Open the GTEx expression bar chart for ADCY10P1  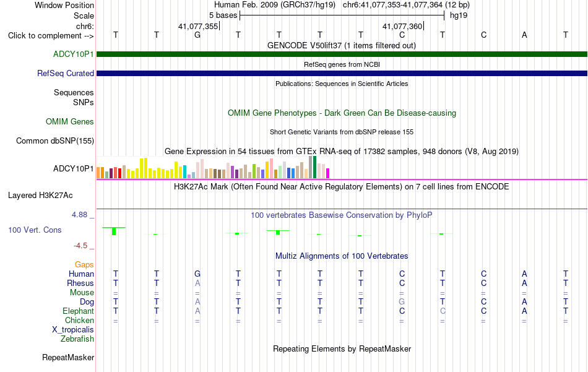pos(213,167)
